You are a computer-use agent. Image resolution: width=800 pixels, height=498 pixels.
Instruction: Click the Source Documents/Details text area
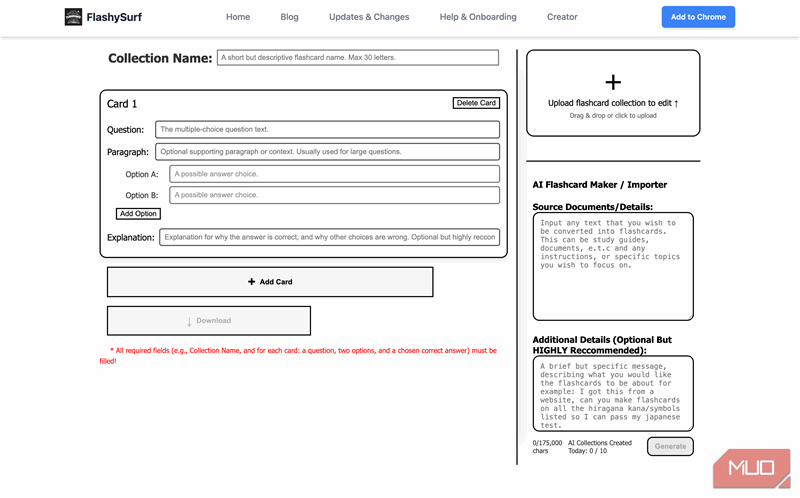coord(613,266)
